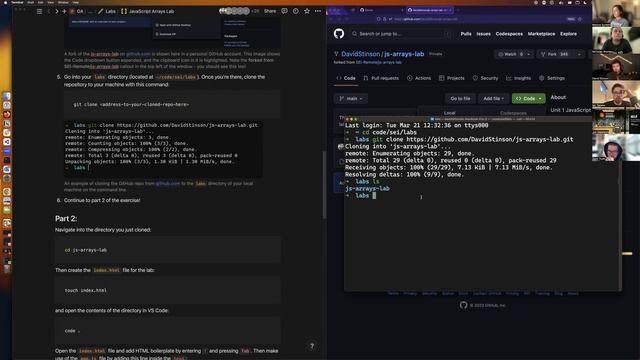This screenshot has width=640, height=360.
Task: Click the Go to file button
Action: (460, 98)
